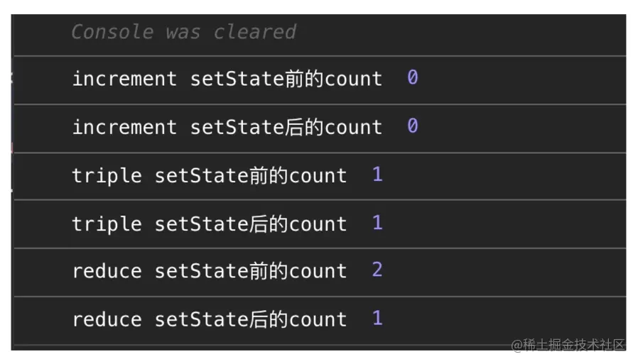This screenshot has height=364, width=638.
Task: Select the "triple setState后的count" log text
Action: [x=209, y=224]
